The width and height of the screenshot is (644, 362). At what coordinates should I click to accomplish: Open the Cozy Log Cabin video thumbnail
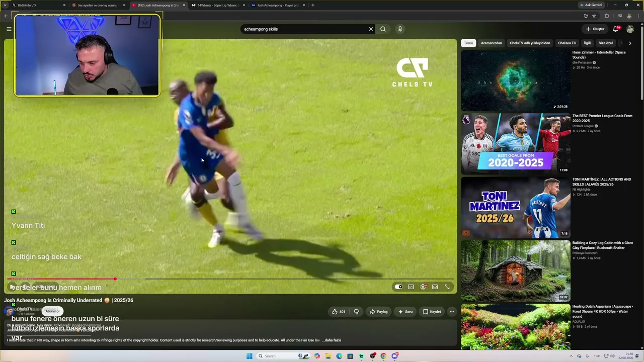pyautogui.click(x=516, y=270)
